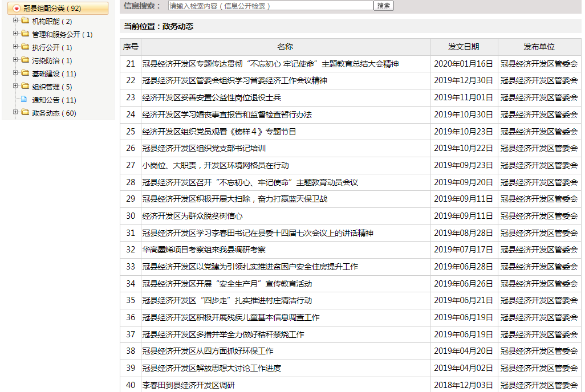Expand the 机构职能 tree node

(15, 20)
